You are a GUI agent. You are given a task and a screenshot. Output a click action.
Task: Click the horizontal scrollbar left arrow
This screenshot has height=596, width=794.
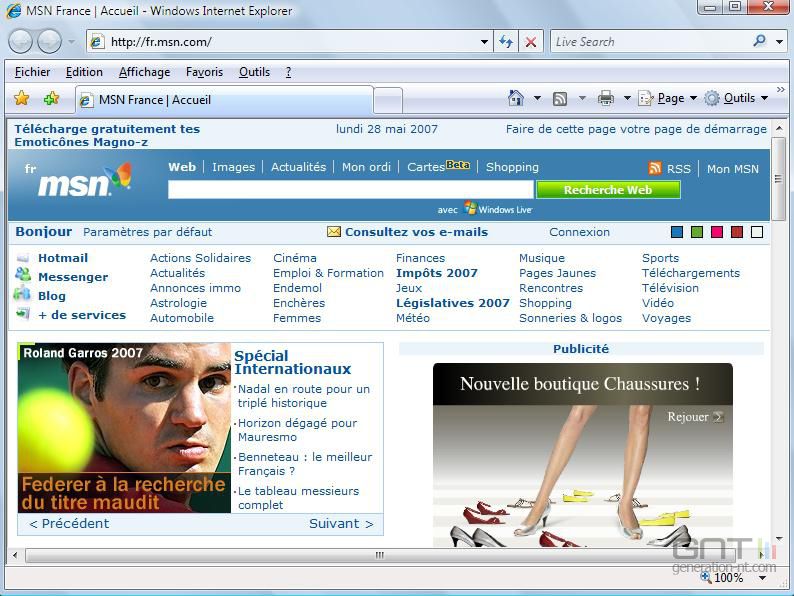click(15, 555)
